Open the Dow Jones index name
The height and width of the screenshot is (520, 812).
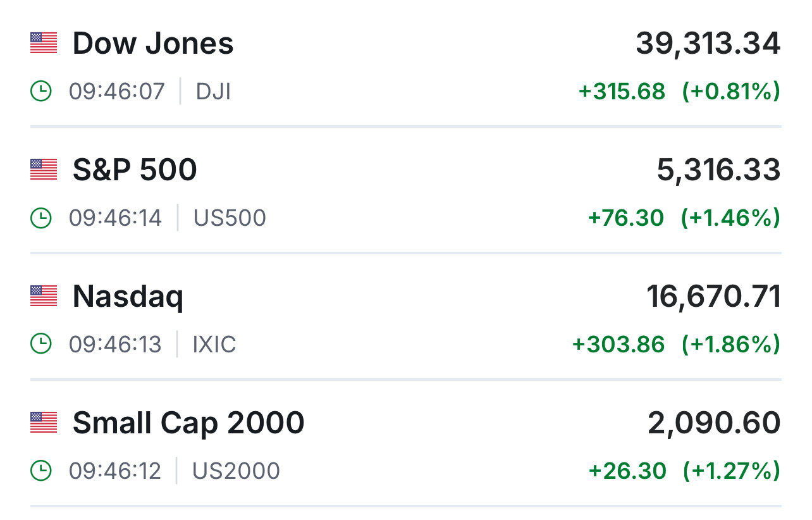[x=153, y=44]
